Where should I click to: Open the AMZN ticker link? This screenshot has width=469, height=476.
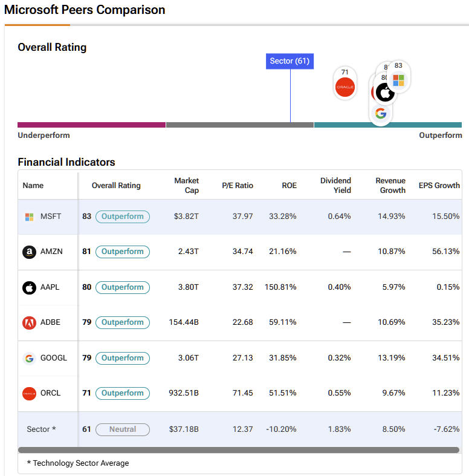(51, 252)
